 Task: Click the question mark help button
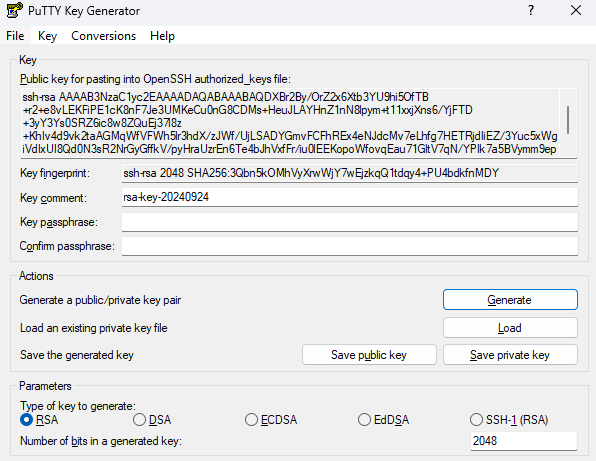coord(531,11)
